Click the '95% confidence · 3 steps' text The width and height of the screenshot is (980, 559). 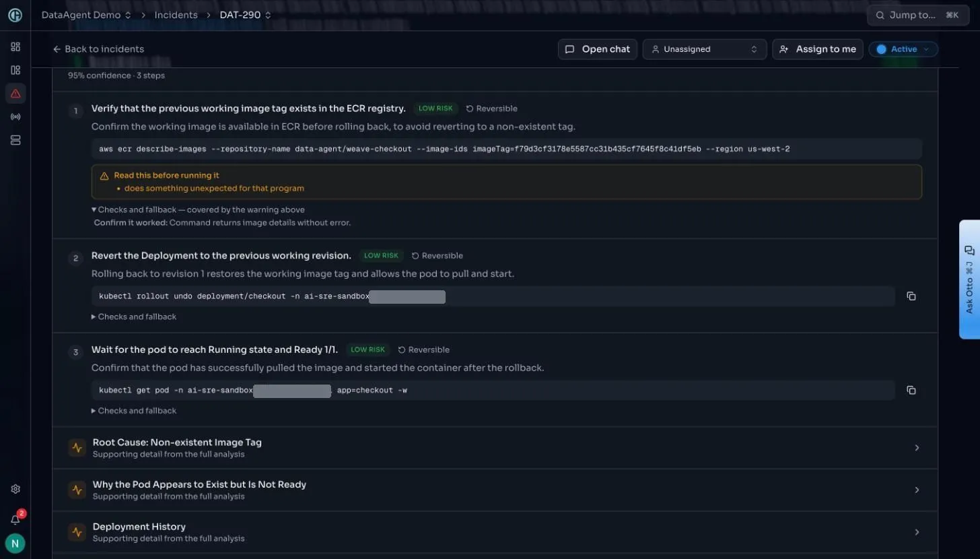pyautogui.click(x=116, y=75)
